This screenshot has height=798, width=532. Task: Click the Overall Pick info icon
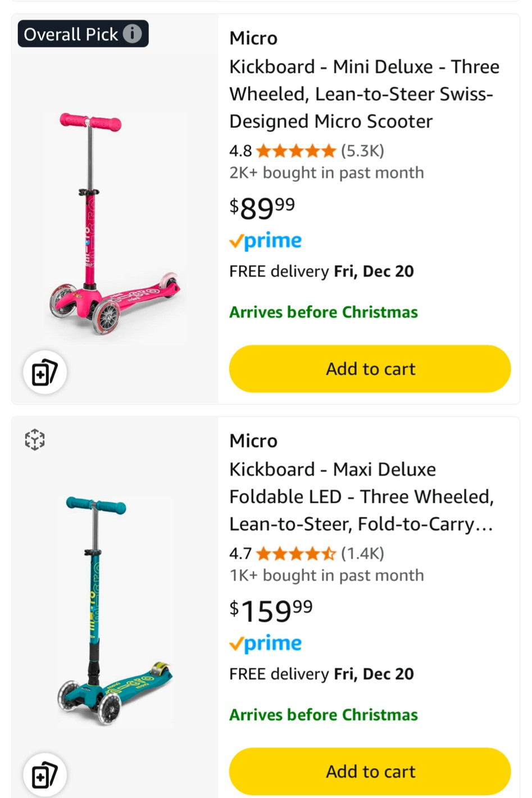133,34
